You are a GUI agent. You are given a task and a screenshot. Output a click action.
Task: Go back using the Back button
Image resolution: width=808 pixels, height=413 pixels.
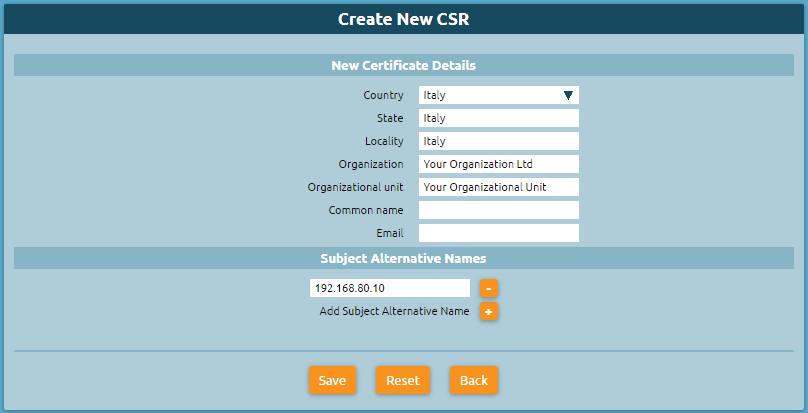point(474,381)
